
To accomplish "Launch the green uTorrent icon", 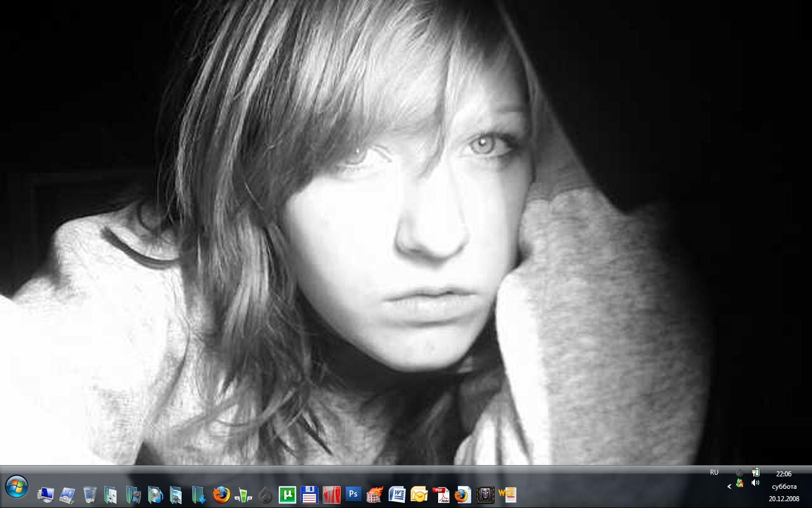I will pos(287,495).
